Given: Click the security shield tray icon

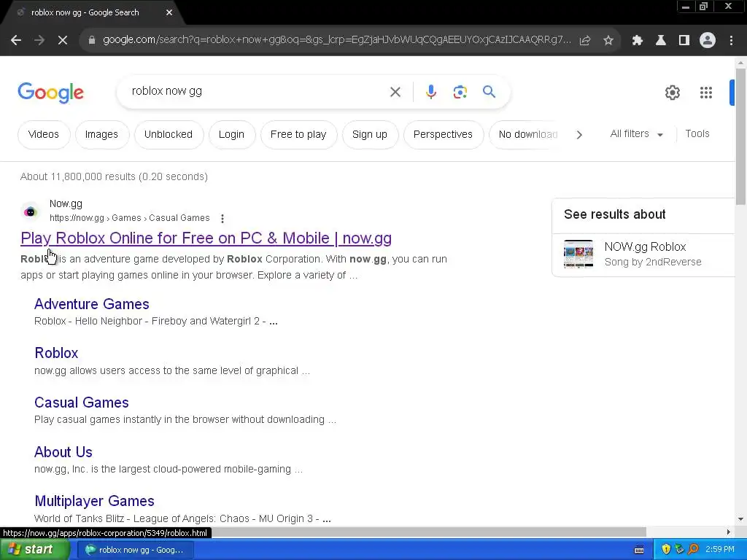Looking at the screenshot, I should [x=666, y=550].
